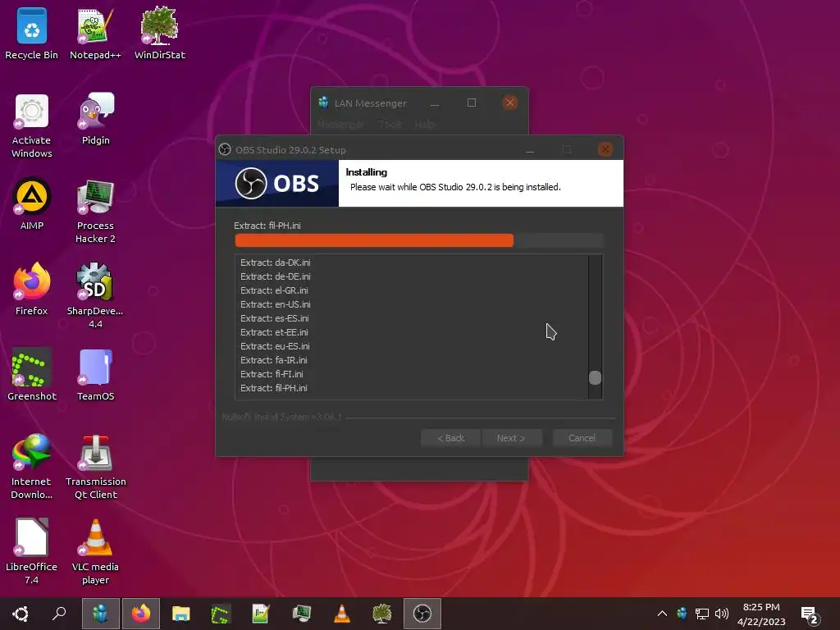Open the TeamOS desktop folder
Viewport: 840px width, 630px height.
[x=95, y=375]
